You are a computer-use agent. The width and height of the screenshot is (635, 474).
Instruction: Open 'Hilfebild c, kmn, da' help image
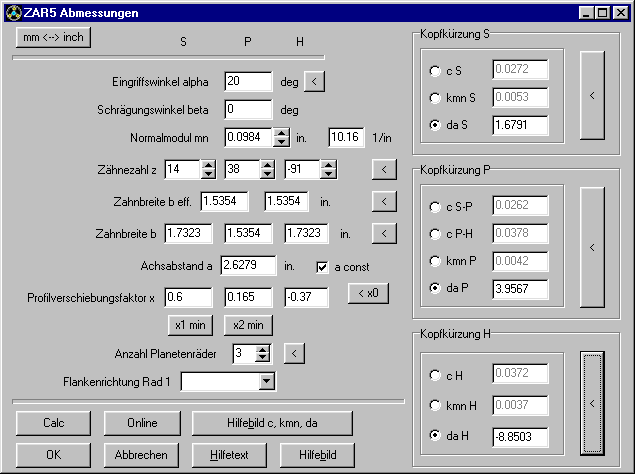[272, 423]
